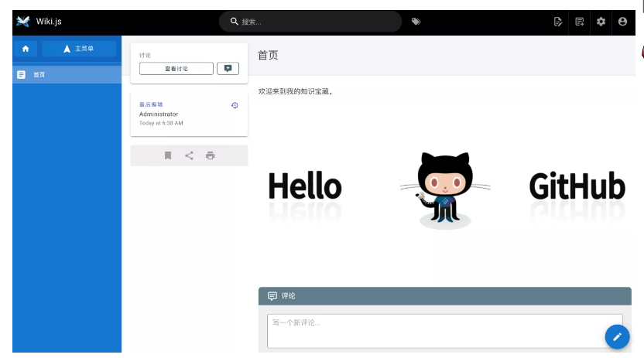Click the Hello GitHub Octocat image
The height and width of the screenshot is (358, 644).
click(x=447, y=190)
